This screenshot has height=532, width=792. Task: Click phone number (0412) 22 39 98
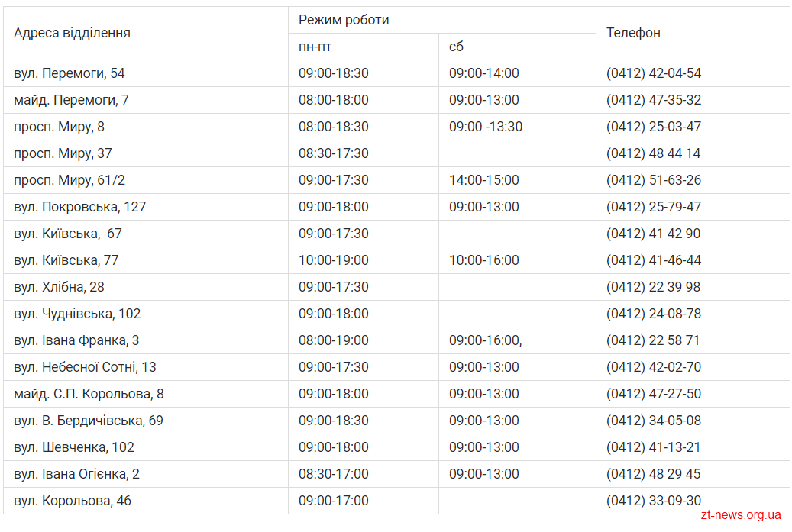coord(653,287)
